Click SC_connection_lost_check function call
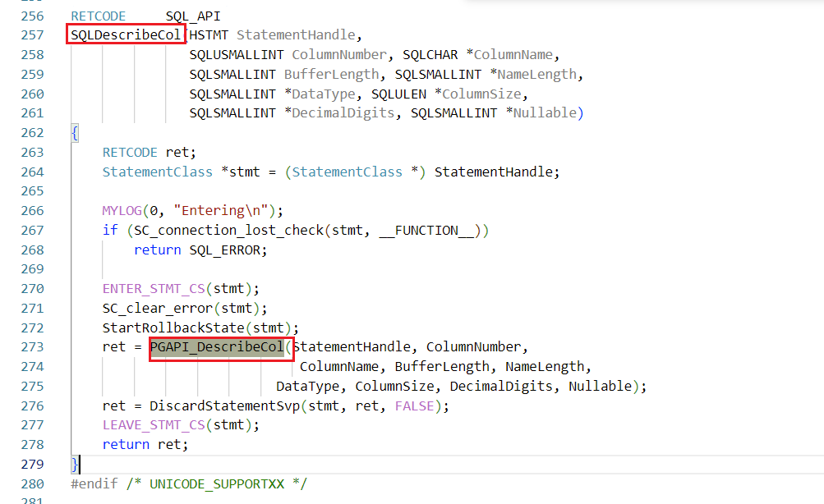The width and height of the screenshot is (824, 504). 228,231
